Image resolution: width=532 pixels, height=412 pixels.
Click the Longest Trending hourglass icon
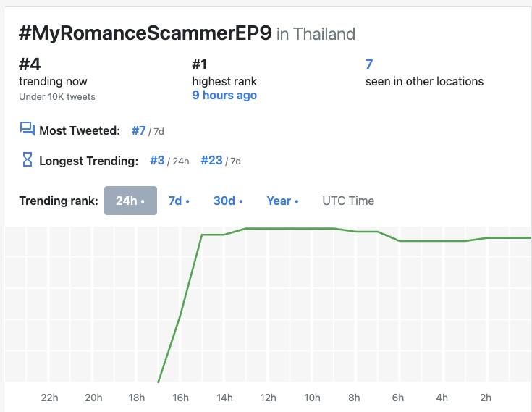(28, 160)
